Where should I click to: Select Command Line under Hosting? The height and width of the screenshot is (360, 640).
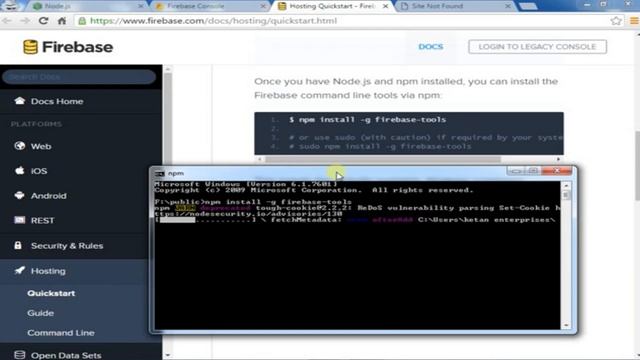click(61, 333)
